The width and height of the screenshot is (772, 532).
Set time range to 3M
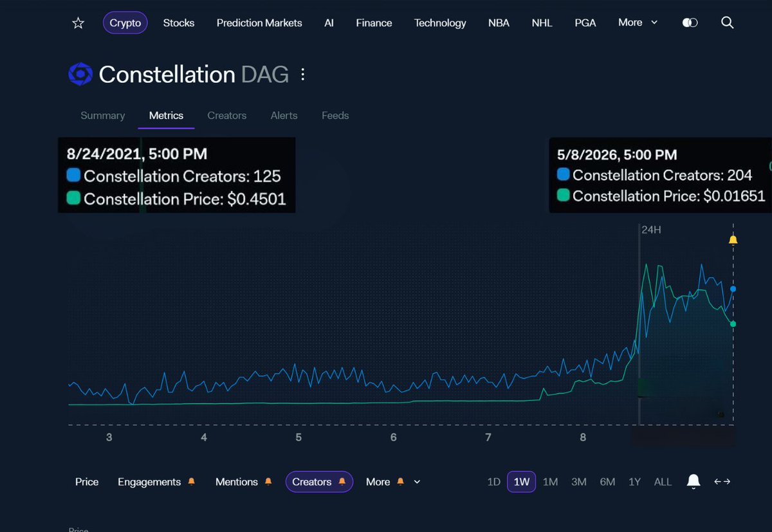coord(579,482)
